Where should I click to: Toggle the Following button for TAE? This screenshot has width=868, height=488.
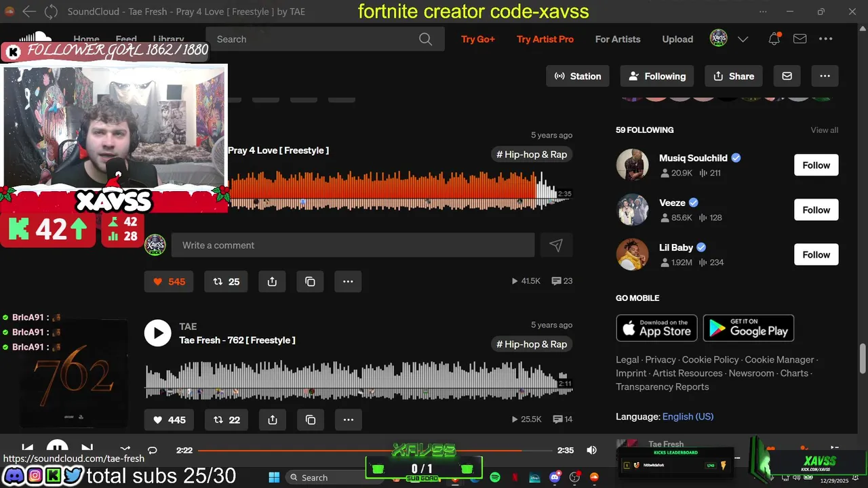tap(657, 76)
